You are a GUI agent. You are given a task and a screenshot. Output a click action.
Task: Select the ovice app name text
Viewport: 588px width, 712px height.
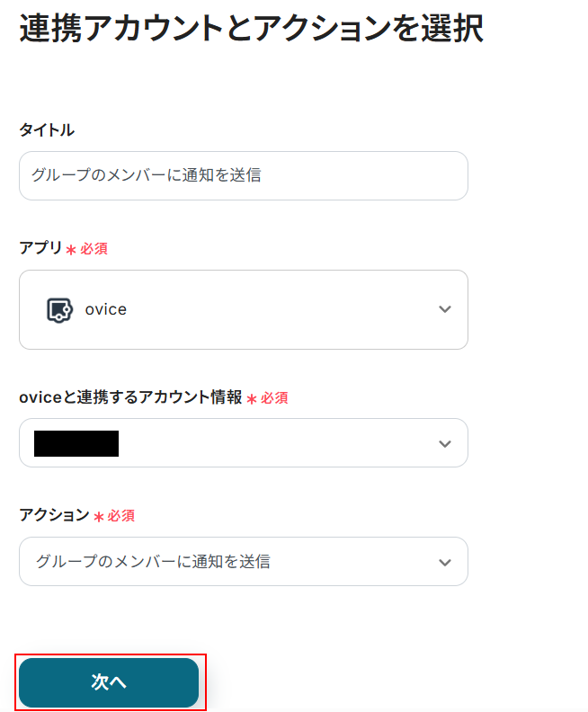[106, 309]
